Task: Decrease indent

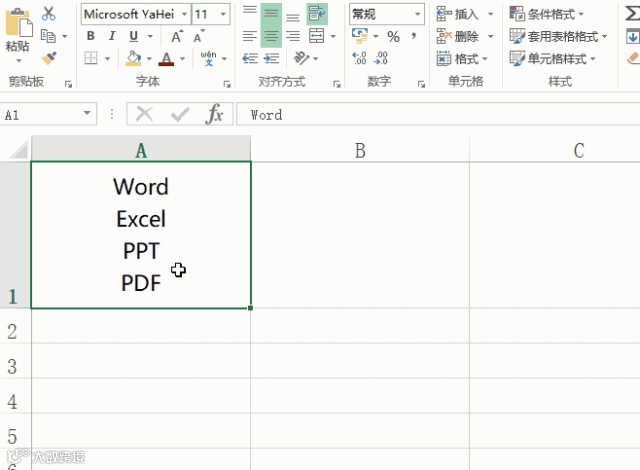Action: (x=249, y=58)
